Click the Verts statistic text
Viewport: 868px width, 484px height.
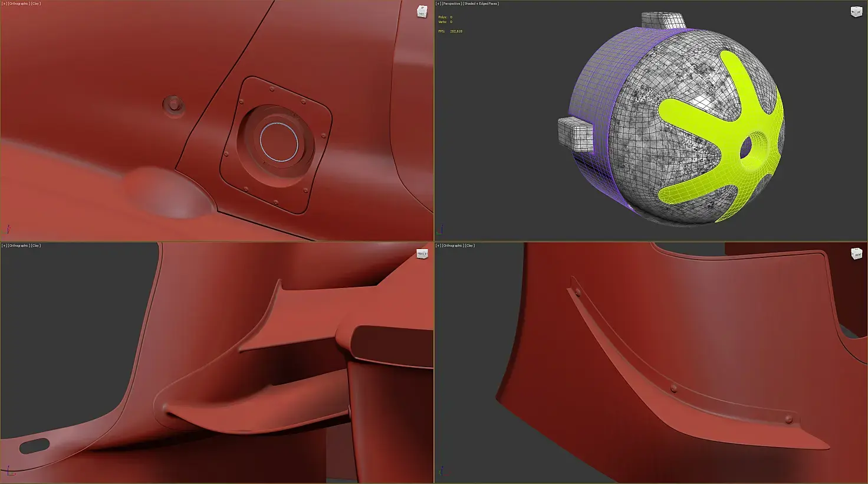(x=445, y=22)
